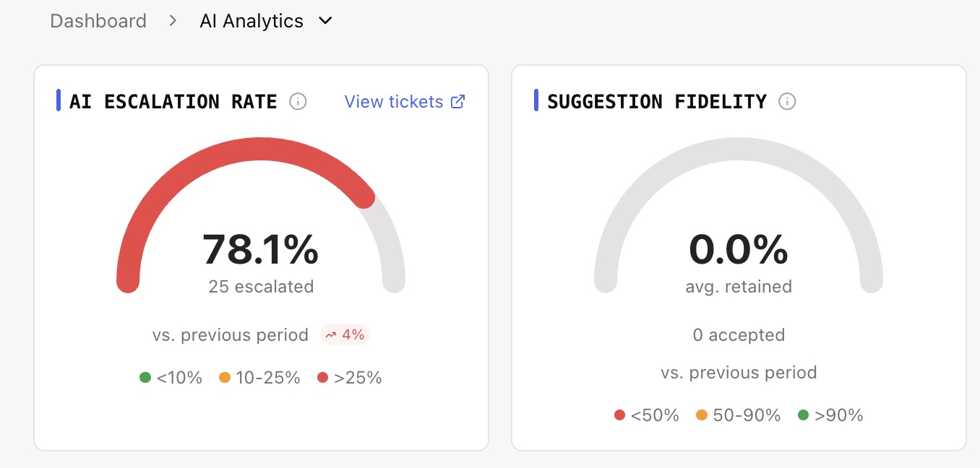Click the breadcrumb separator arrow after Dashboard

coord(173,21)
